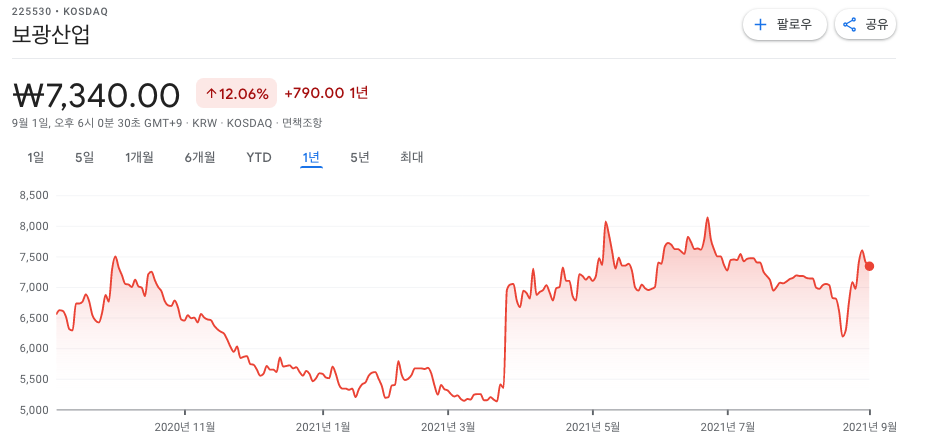Click the 보광산업 company title

51,34
